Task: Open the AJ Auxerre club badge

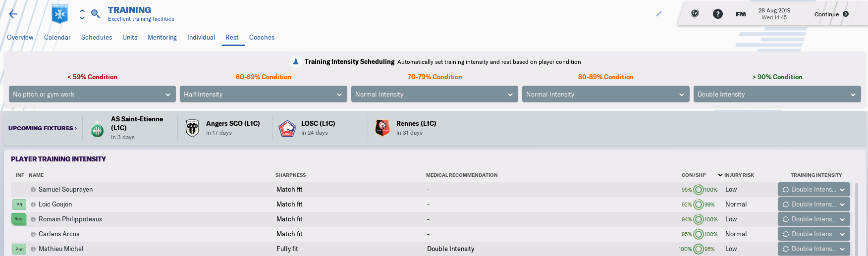Action: click(59, 14)
